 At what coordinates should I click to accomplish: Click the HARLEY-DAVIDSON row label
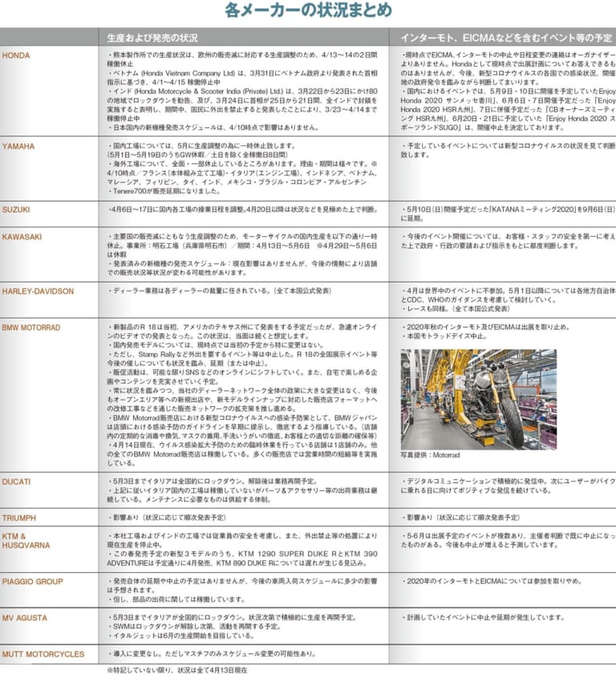click(38, 291)
